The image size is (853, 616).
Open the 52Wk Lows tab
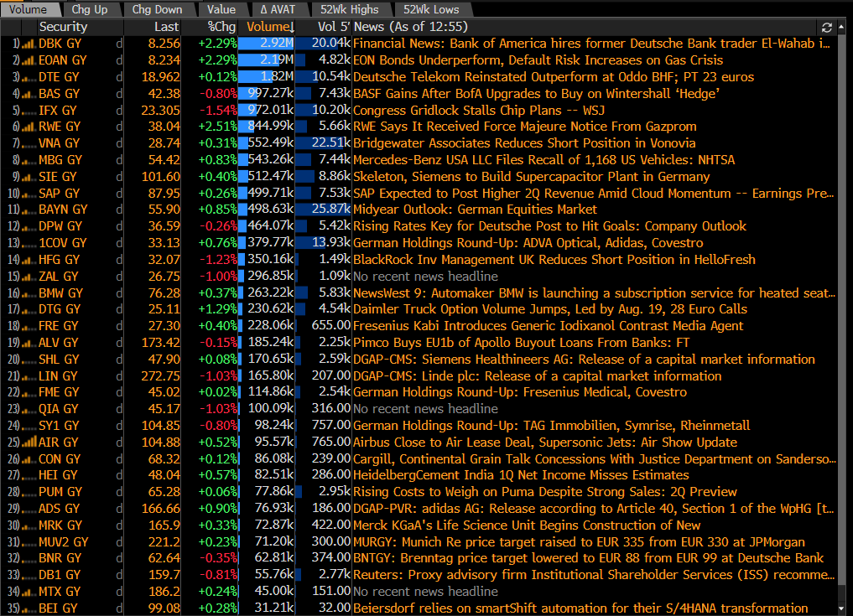click(431, 9)
